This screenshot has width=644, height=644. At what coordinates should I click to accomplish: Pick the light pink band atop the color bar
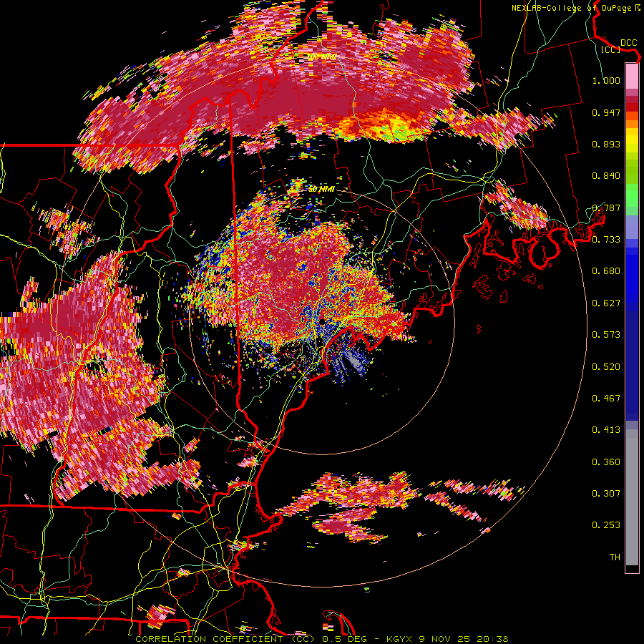632,76
